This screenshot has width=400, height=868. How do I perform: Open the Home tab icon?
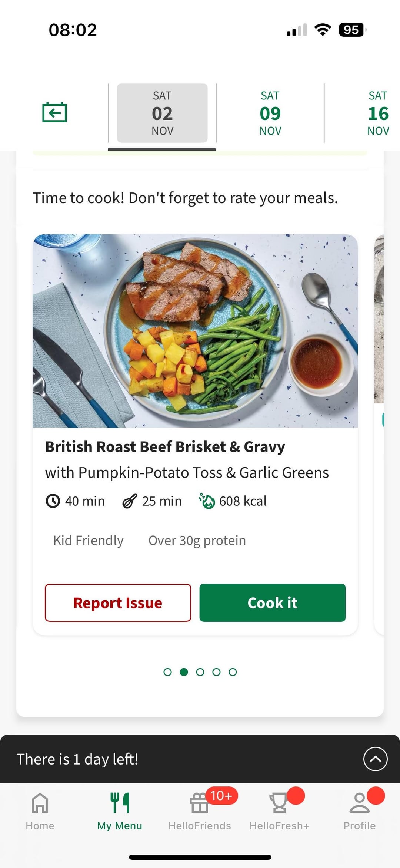tap(40, 802)
